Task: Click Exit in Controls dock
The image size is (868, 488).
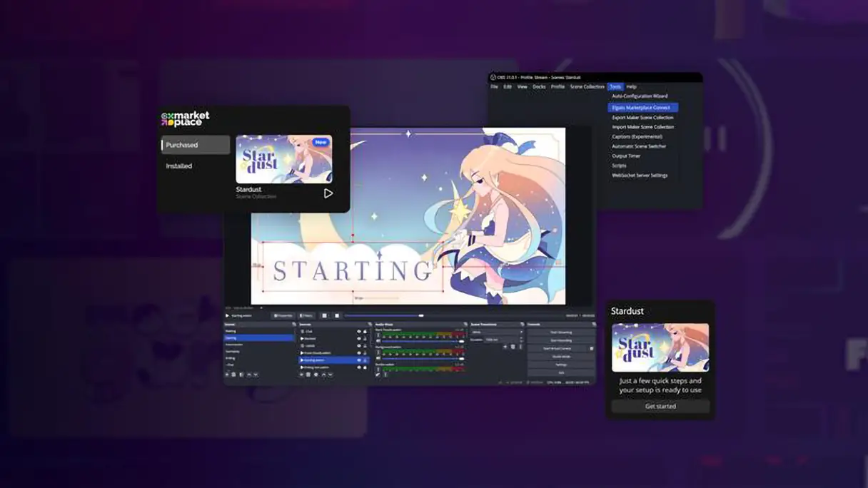Action: 561,372
